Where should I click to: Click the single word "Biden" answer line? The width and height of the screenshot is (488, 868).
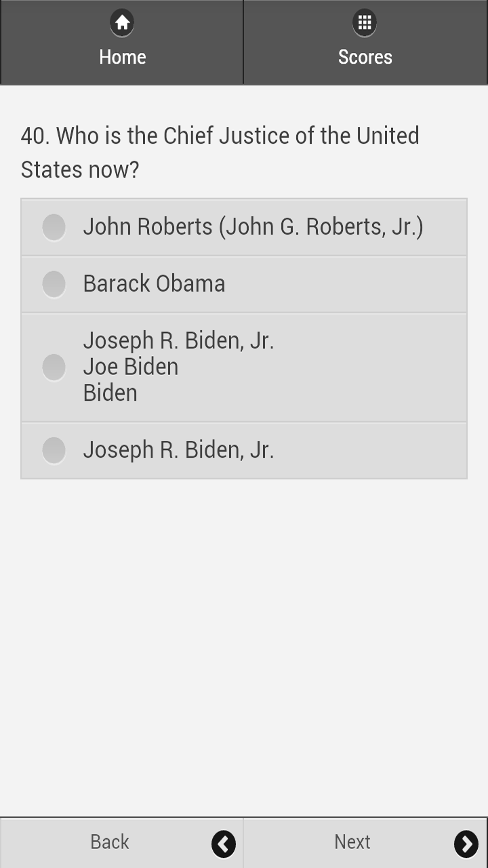point(110,393)
